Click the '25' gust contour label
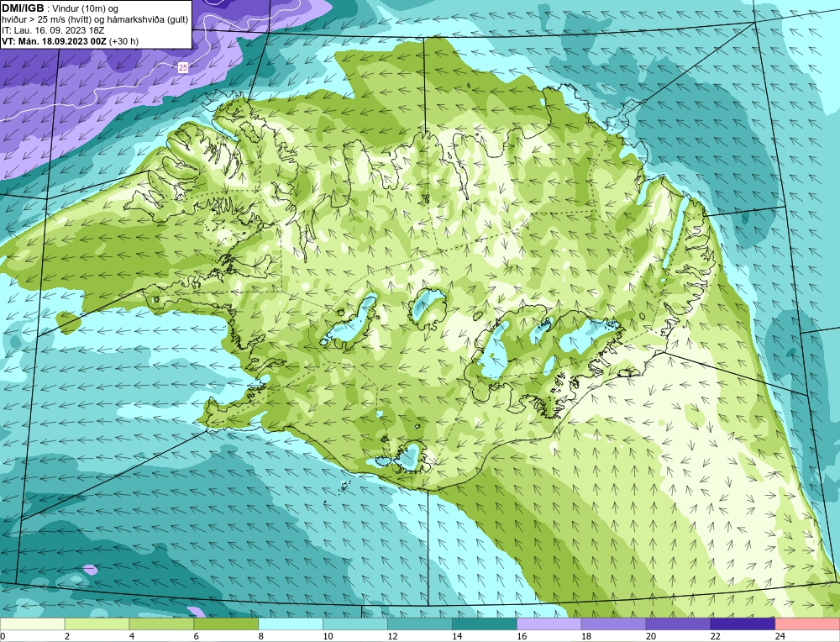 (183, 67)
